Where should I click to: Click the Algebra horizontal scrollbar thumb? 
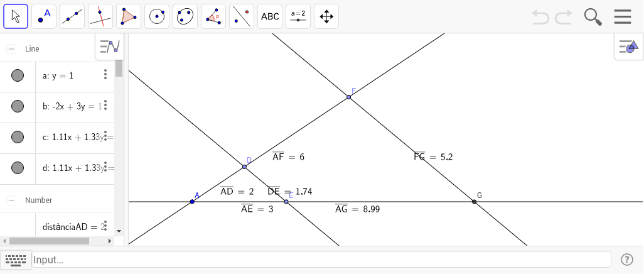[x=50, y=241]
